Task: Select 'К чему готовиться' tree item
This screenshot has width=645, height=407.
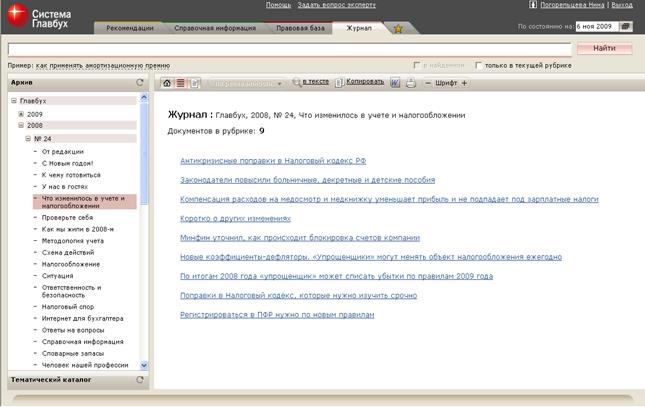Action: pos(71,175)
